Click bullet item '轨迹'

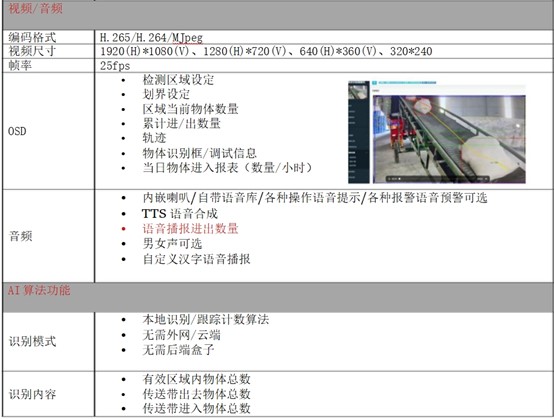[154, 138]
